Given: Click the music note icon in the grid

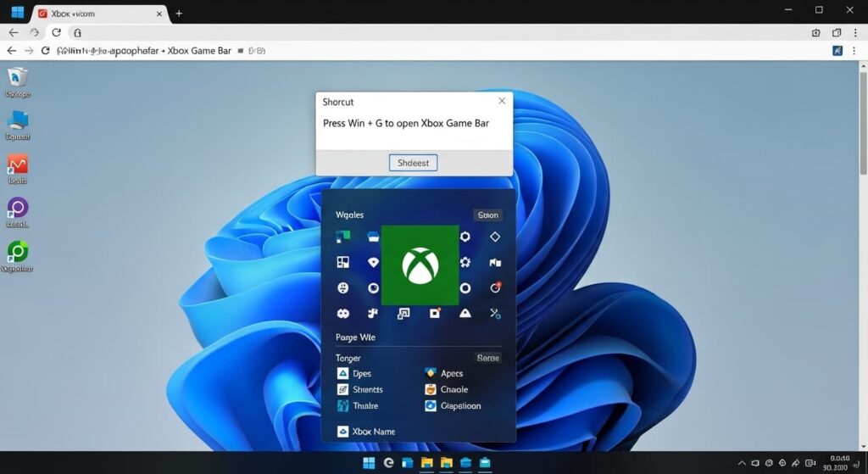Looking at the screenshot, I should pyautogui.click(x=373, y=314).
